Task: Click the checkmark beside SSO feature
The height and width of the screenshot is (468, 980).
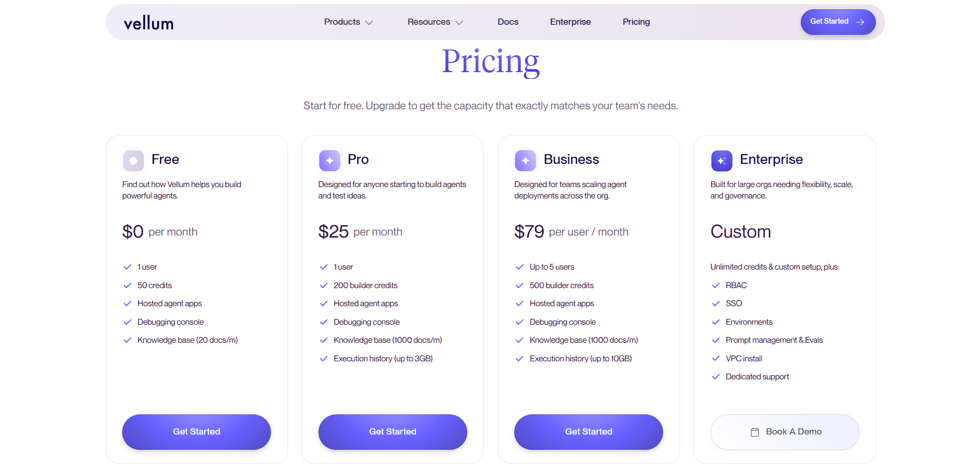Action: [716, 304]
